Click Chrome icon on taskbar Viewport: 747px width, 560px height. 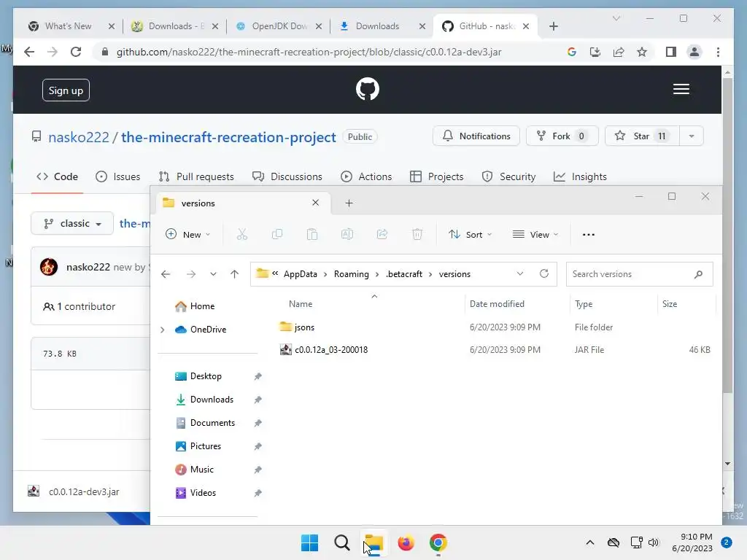(x=438, y=542)
